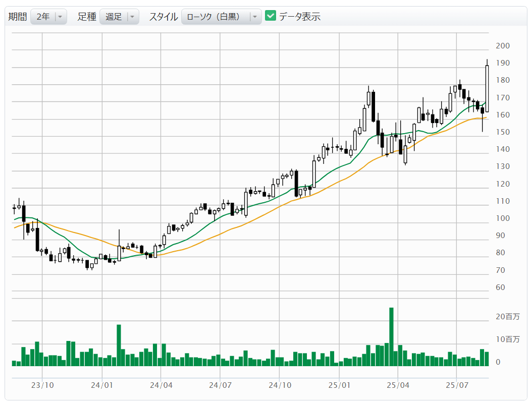Click the 期間 label in the toolbar
The height and width of the screenshot is (406, 532).
[x=17, y=17]
